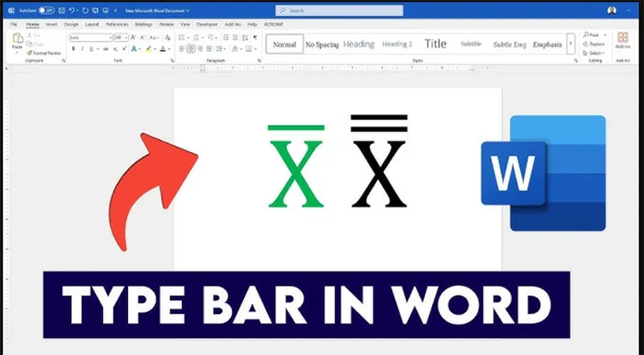Open the Add-ins button on the ribbon
644x355 pixels.
(622, 40)
